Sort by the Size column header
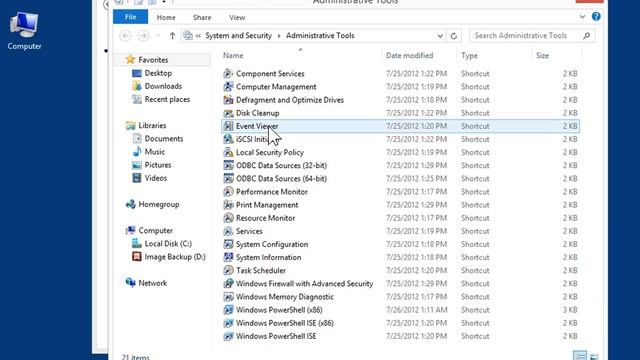 542,56
